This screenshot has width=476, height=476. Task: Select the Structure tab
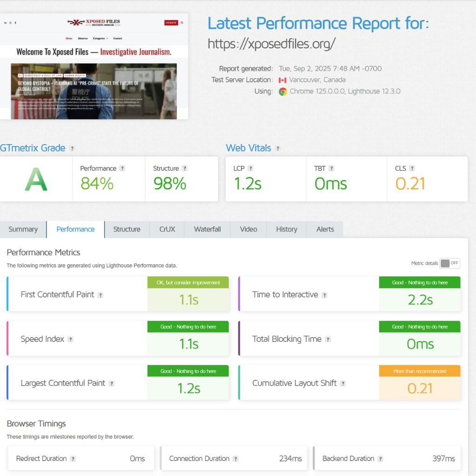click(126, 229)
